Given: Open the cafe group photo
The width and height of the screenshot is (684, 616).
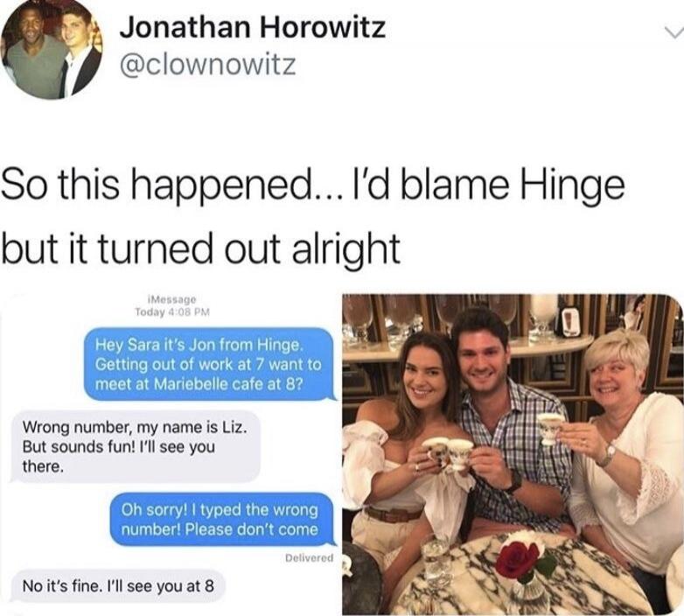Looking at the screenshot, I should [x=513, y=455].
